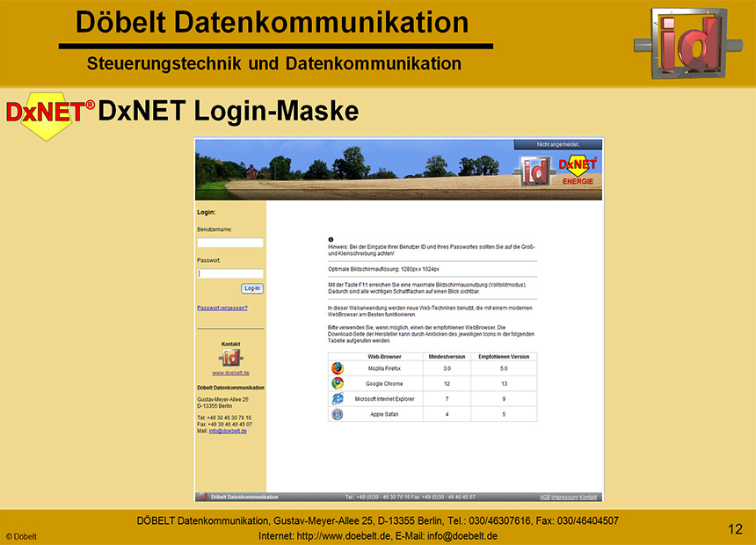Open the Passwort vergessen? link
The width and height of the screenshot is (756, 545).
tap(222, 308)
